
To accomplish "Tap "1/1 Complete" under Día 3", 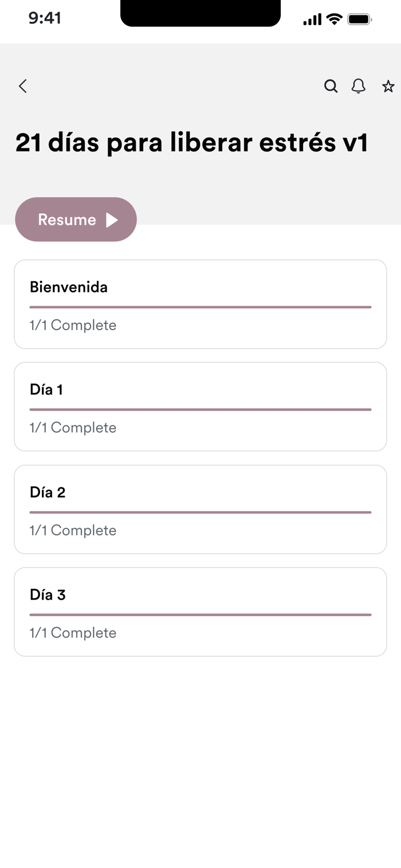I will coord(73,634).
